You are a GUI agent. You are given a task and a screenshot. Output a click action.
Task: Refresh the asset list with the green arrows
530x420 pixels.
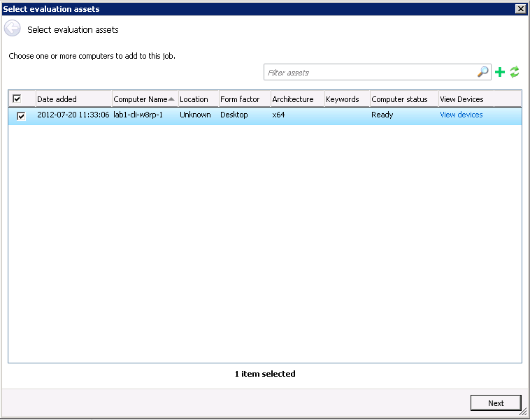click(515, 72)
